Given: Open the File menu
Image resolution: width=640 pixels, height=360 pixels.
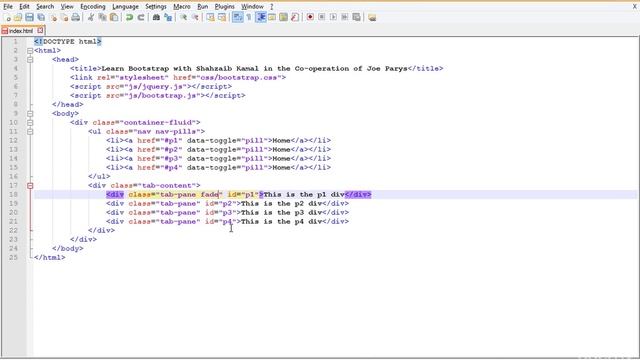Looking at the screenshot, I should coord(8,7).
